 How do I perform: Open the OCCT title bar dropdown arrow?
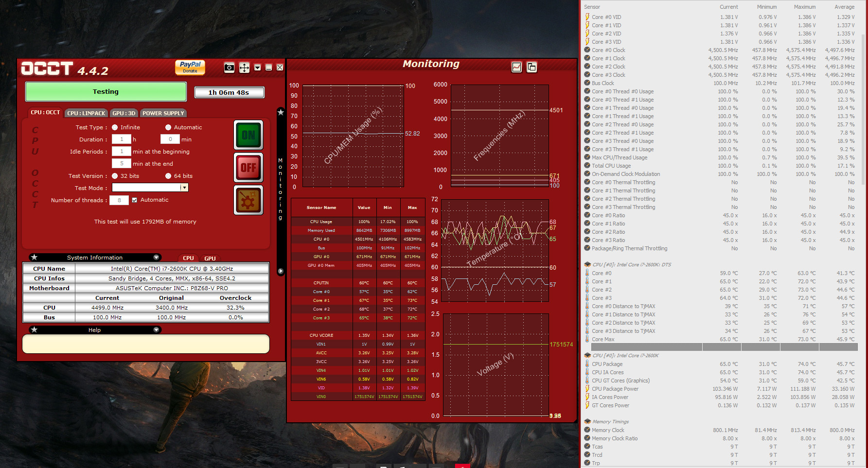[x=258, y=68]
